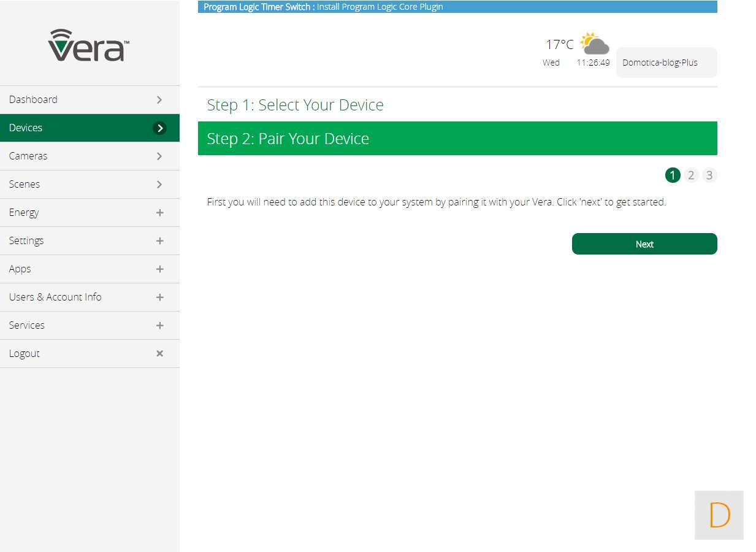The width and height of the screenshot is (756, 552).
Task: Jump to pairing step 2 indicator
Action: [691, 175]
